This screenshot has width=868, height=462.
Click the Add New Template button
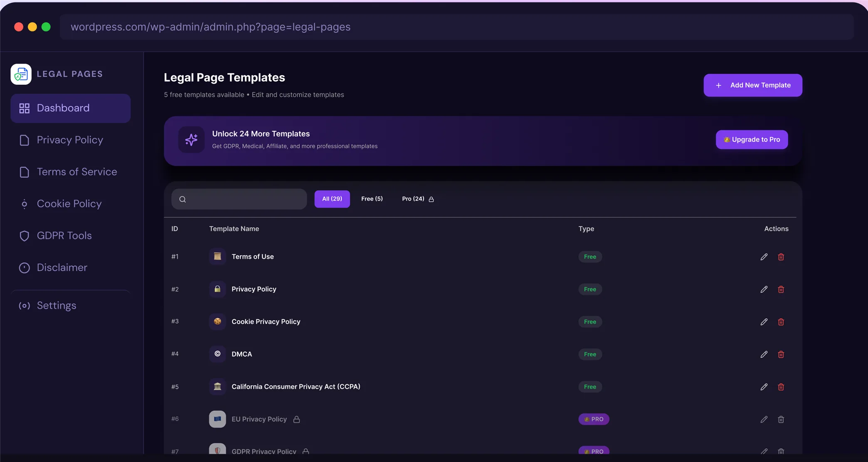753,85
